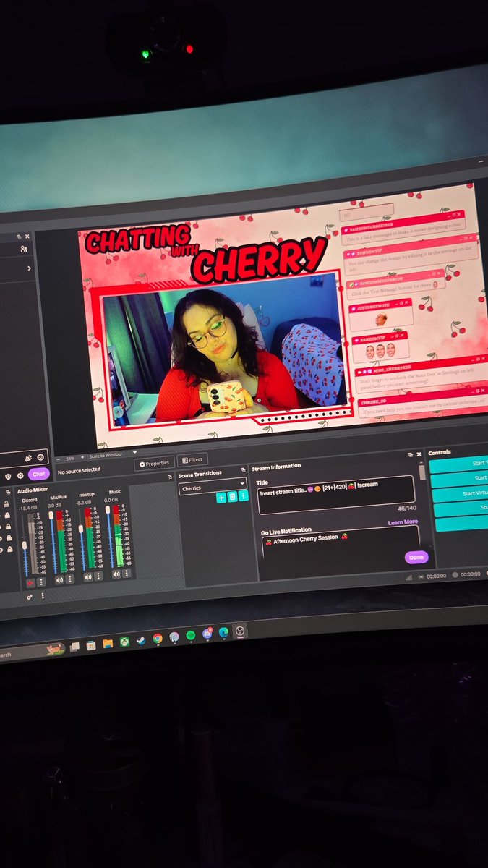This screenshot has width=488, height=868.
Task: Click the shield icon beside Chat
Action: click(8, 476)
